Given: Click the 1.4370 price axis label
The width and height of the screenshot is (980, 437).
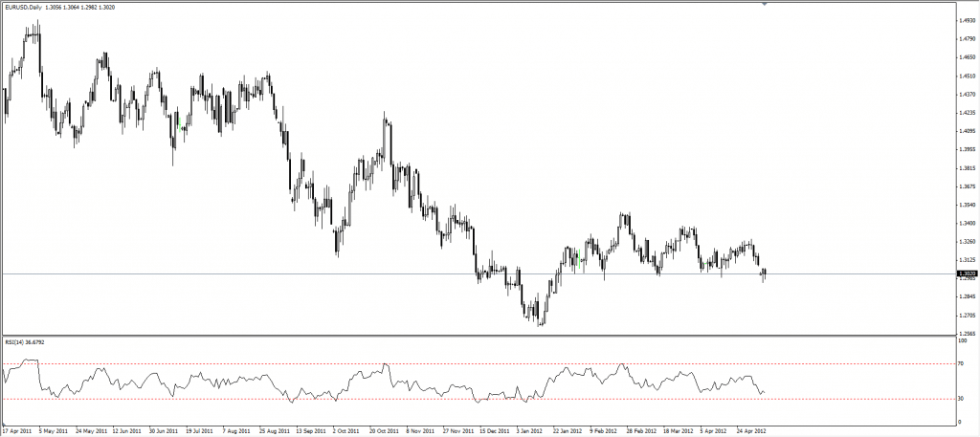Looking at the screenshot, I should 967,95.
